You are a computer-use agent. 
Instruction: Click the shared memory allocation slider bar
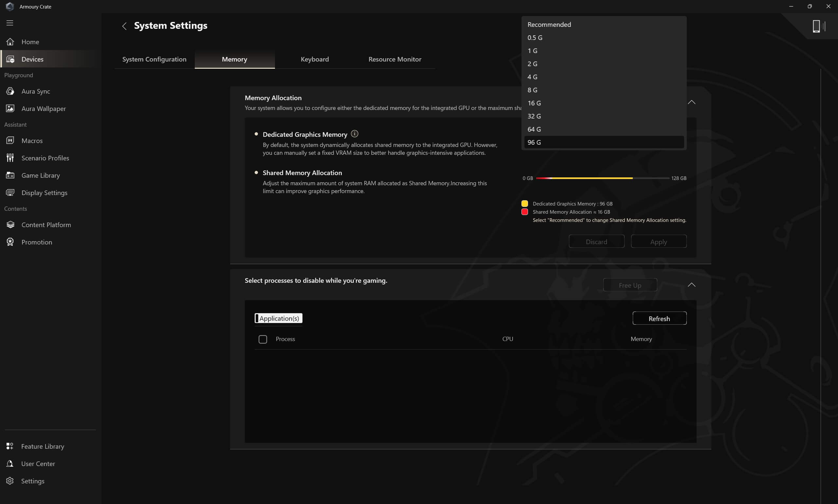coord(602,178)
